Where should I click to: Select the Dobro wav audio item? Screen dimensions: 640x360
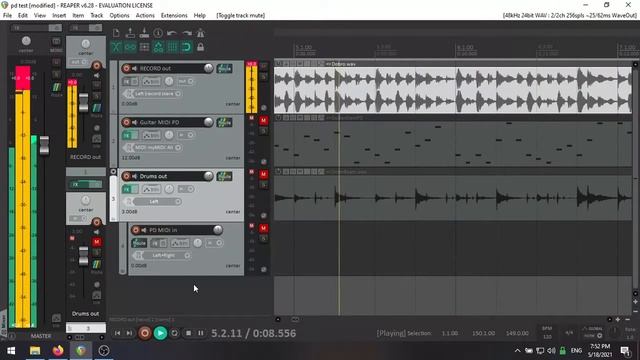click(453, 90)
